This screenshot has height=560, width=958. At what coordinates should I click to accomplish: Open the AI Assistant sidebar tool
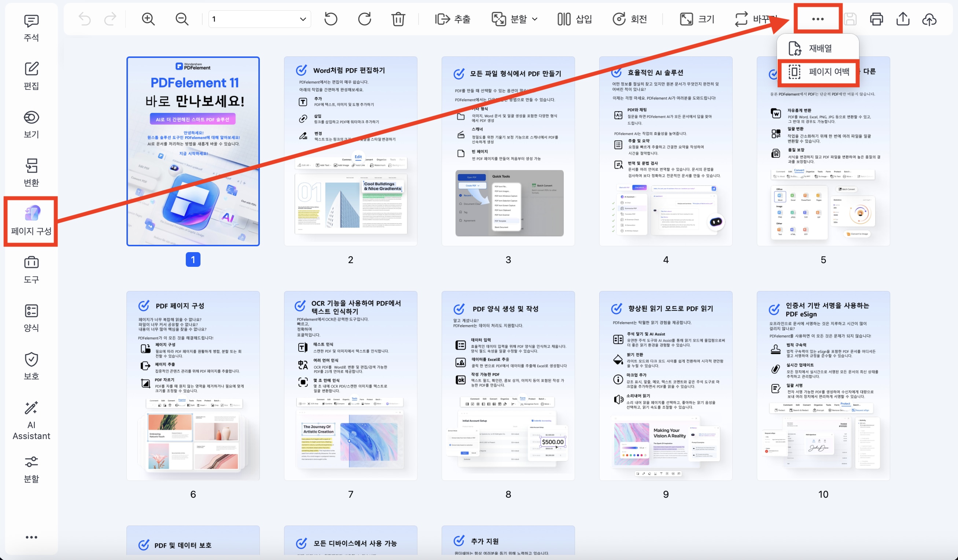(31, 420)
